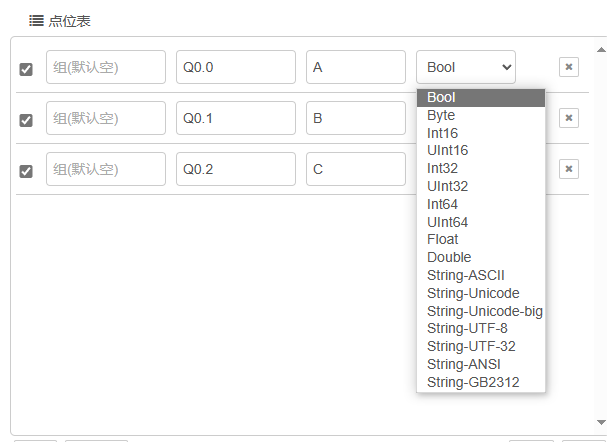
Task: Collapse the Bool data type dropdown
Action: (466, 67)
